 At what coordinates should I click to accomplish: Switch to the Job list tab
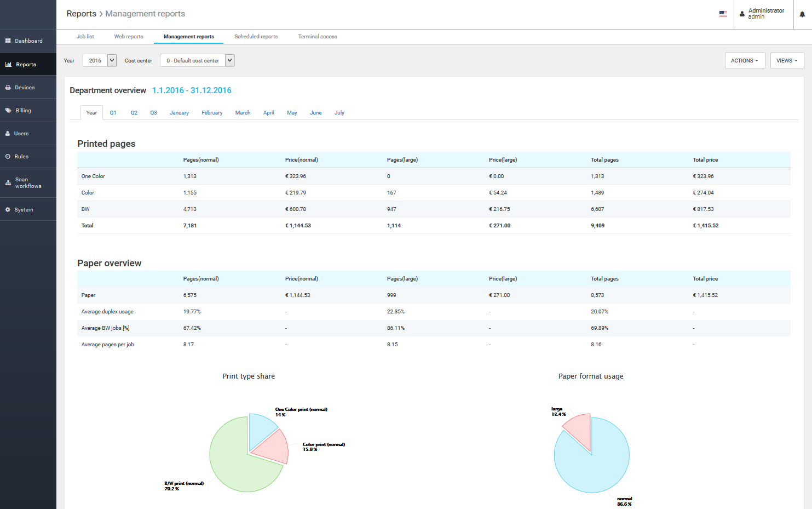[85, 37]
